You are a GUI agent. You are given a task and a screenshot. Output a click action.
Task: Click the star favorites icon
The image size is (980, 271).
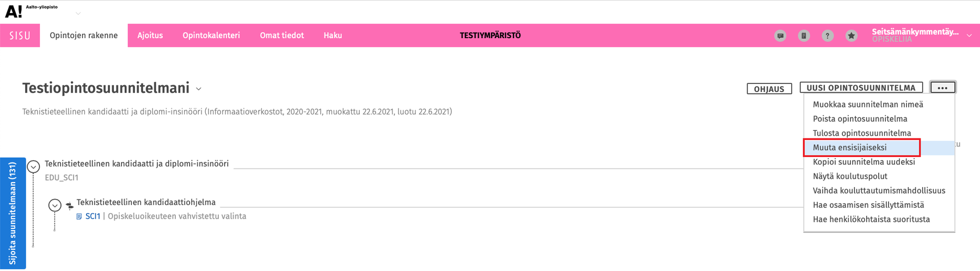pos(852,36)
